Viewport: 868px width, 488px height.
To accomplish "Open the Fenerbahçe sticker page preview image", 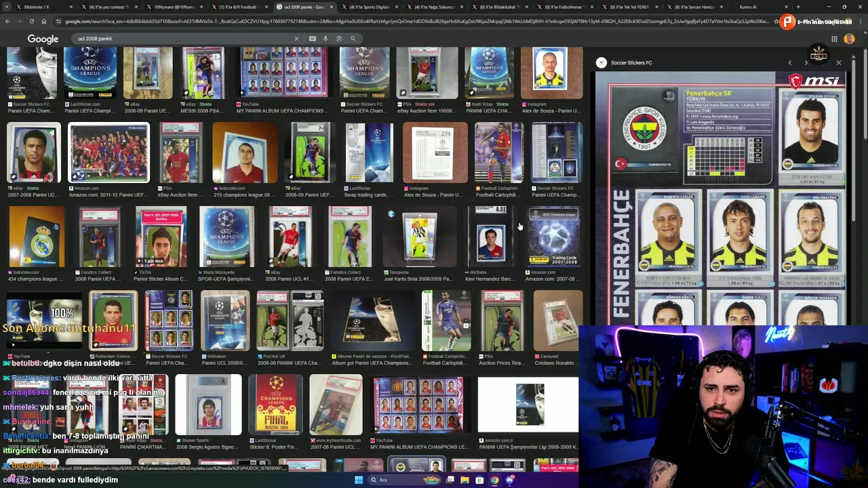I will [x=720, y=198].
